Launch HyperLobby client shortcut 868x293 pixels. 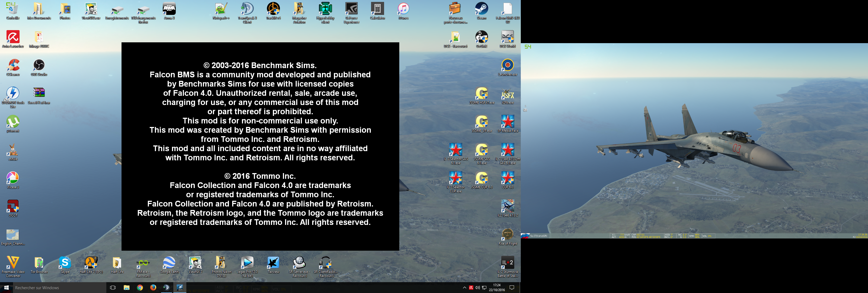tap(325, 13)
